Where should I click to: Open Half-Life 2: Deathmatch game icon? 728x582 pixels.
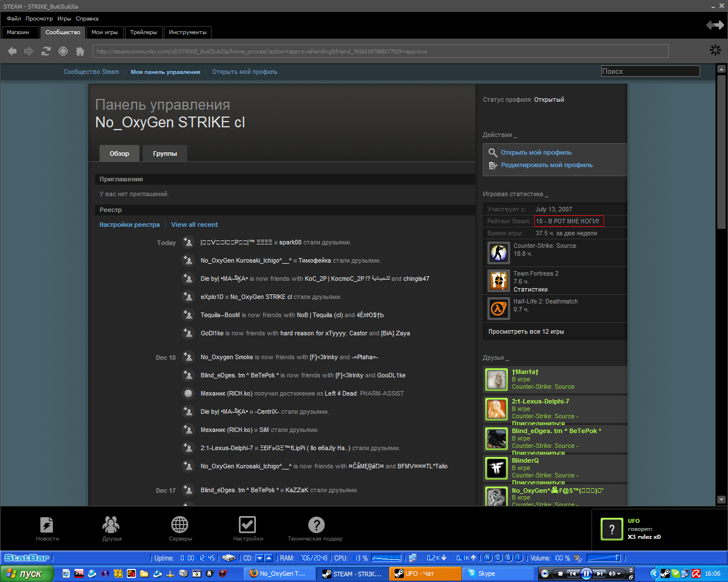click(x=499, y=309)
